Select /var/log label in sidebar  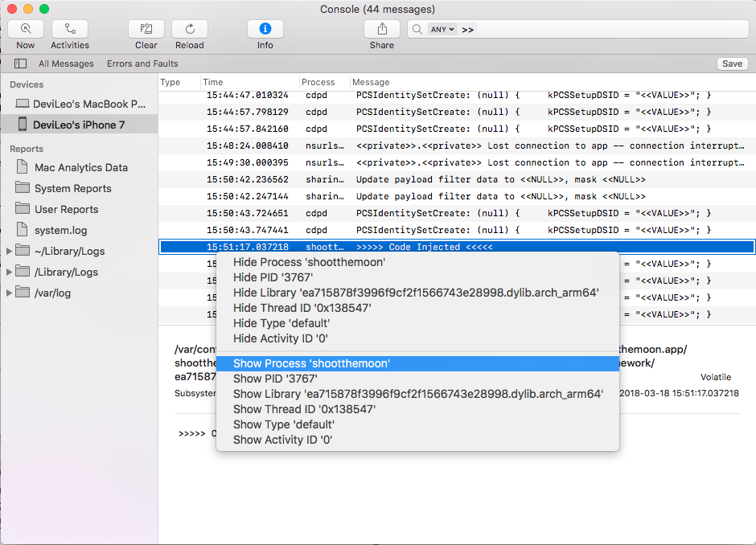52,293
